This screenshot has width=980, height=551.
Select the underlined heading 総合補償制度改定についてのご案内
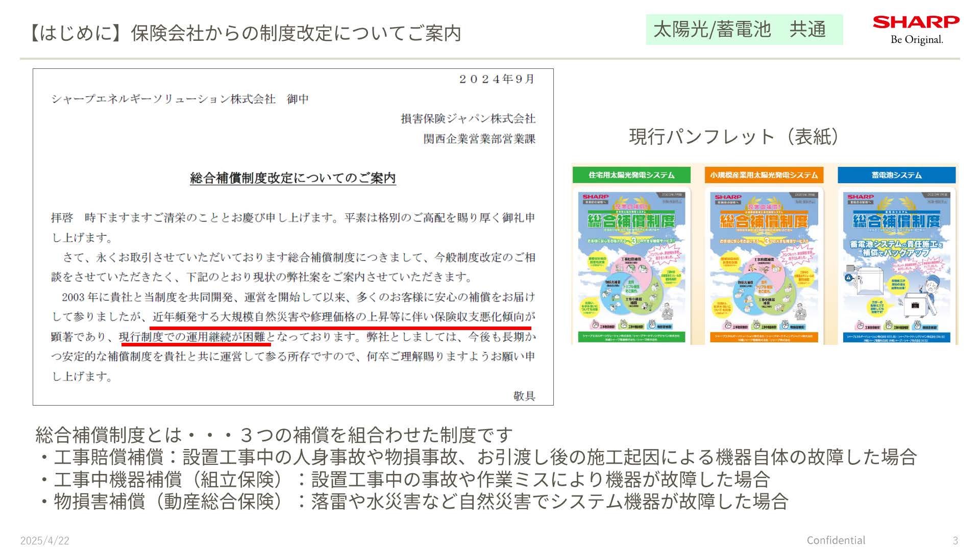293,178
